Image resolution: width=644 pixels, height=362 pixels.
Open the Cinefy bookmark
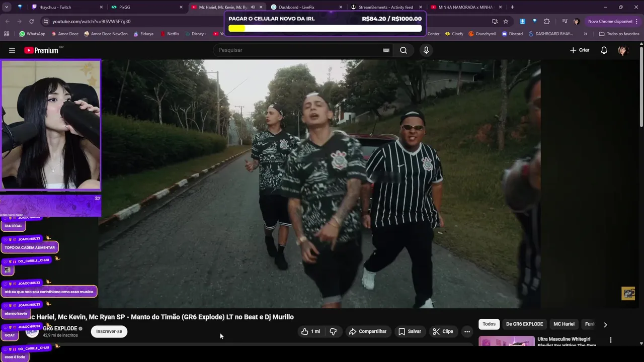click(454, 34)
